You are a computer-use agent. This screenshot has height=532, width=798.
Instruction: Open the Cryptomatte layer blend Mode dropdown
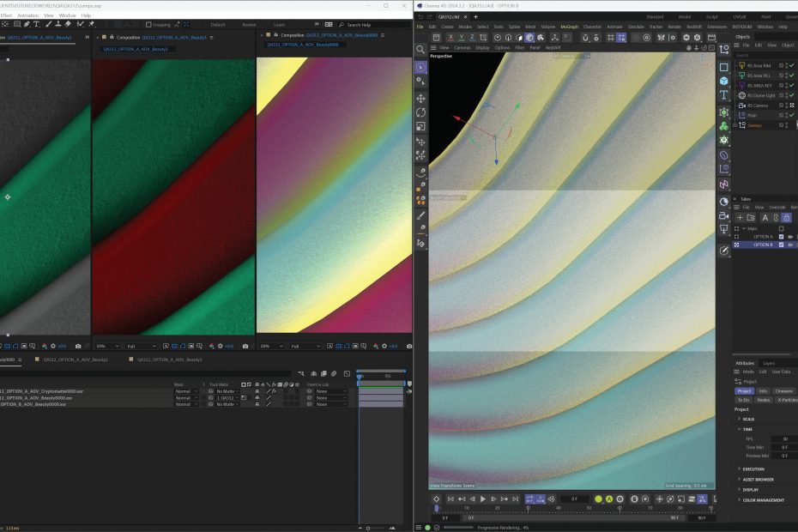(186, 391)
